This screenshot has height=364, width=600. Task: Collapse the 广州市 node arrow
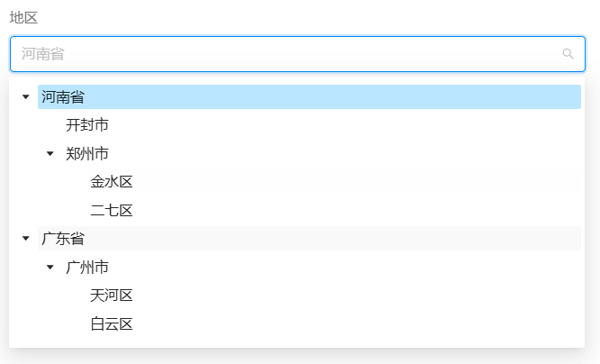(50, 268)
